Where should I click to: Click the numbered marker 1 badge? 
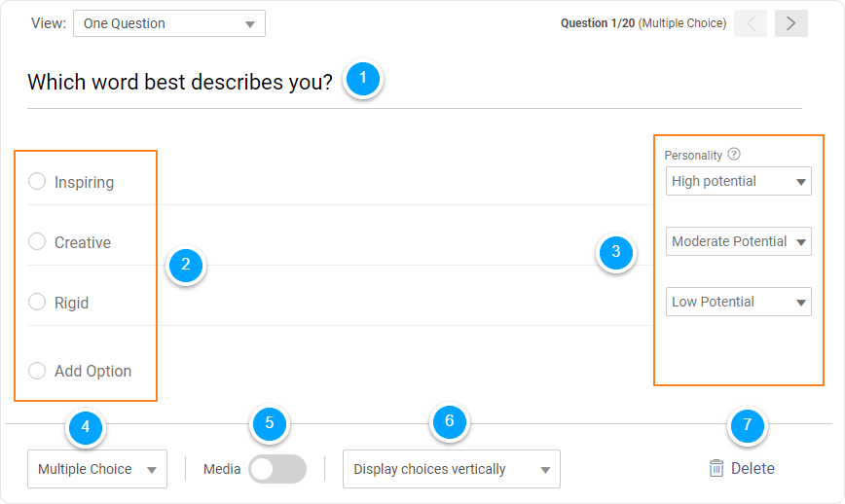tap(363, 78)
